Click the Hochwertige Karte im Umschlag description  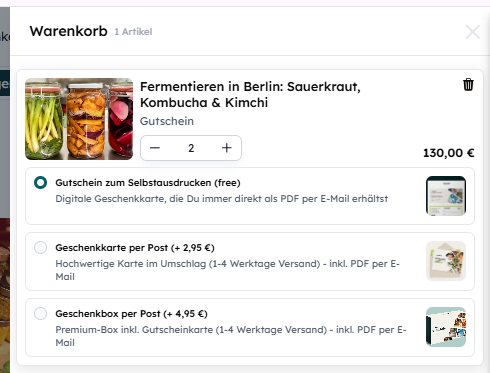[227, 270]
